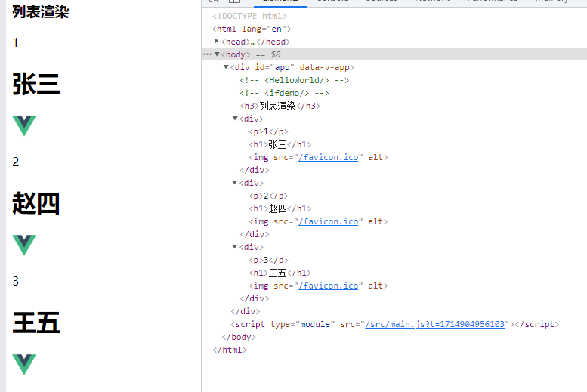Select the h3 列表渲染 node in DOM tree

point(280,106)
